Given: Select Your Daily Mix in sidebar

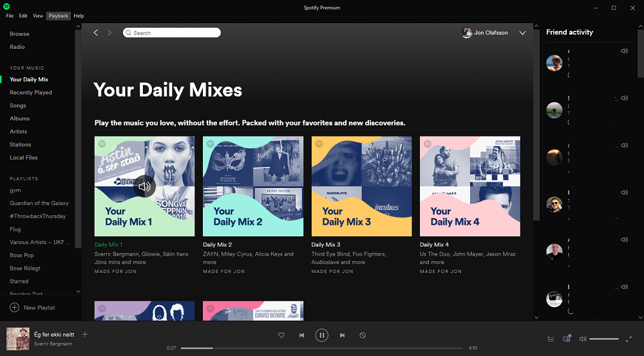Looking at the screenshot, I should pyautogui.click(x=29, y=79).
